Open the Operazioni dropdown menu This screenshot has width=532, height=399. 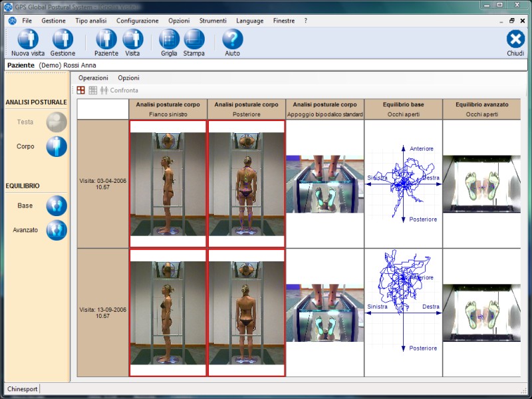tap(93, 78)
